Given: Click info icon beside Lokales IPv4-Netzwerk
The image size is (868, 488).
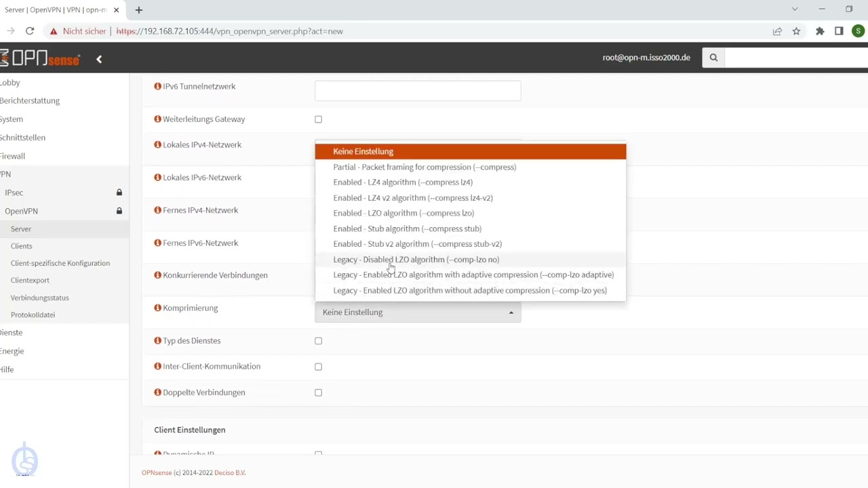Looking at the screenshot, I should click(x=158, y=145).
